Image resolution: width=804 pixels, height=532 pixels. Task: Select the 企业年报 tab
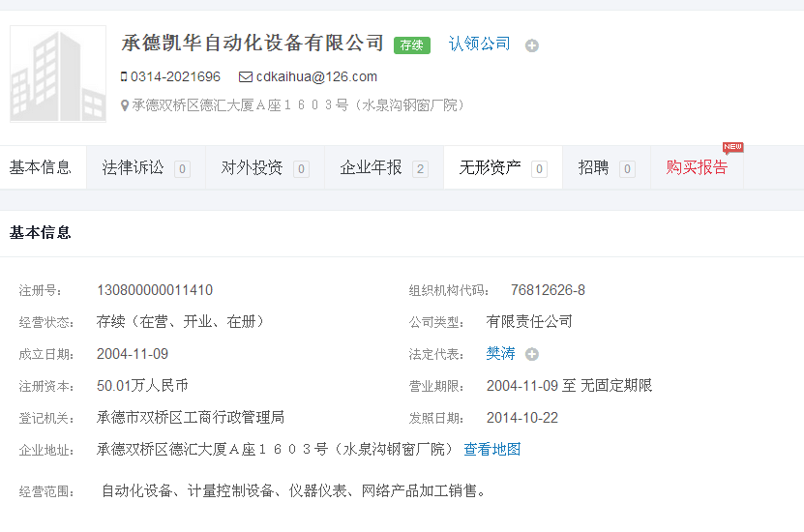(371, 167)
